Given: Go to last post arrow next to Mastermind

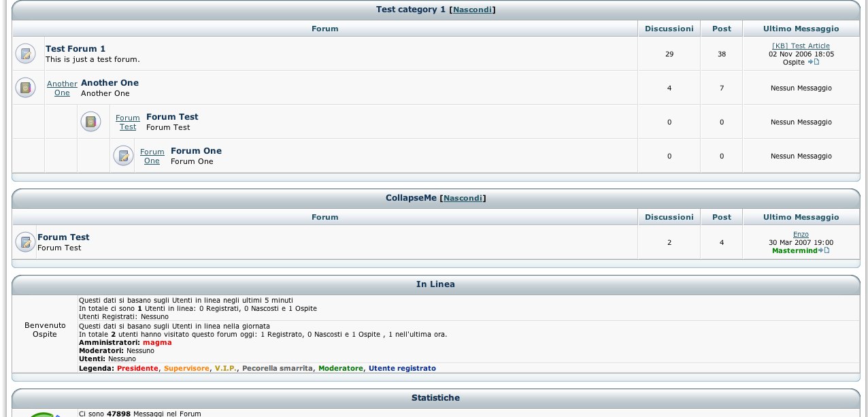Looking at the screenshot, I should tap(824, 250).
